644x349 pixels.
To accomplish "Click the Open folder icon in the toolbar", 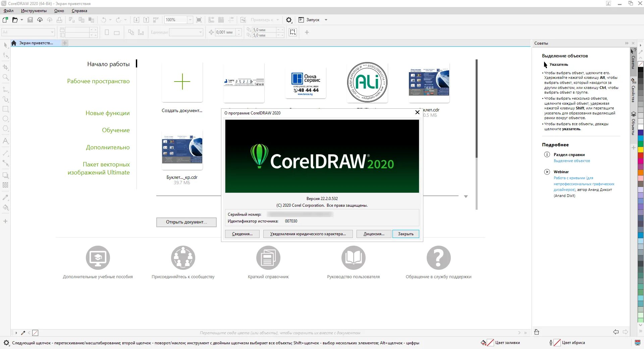I will pos(15,20).
